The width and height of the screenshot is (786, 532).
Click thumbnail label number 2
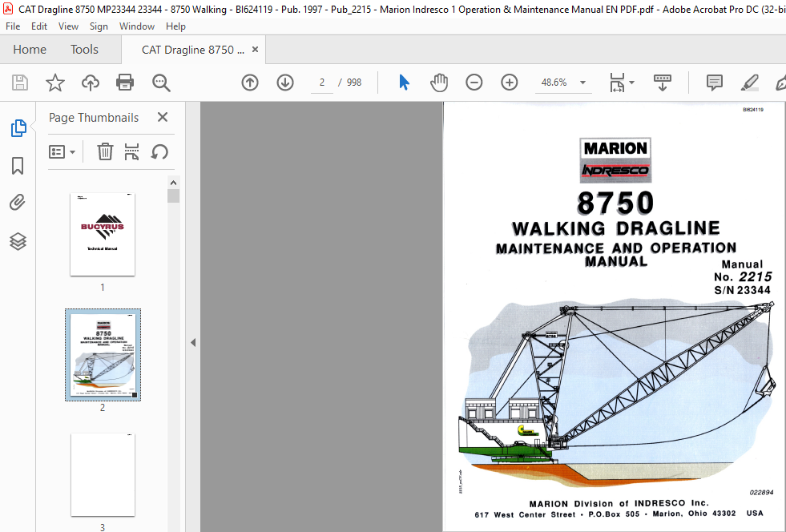click(103, 408)
